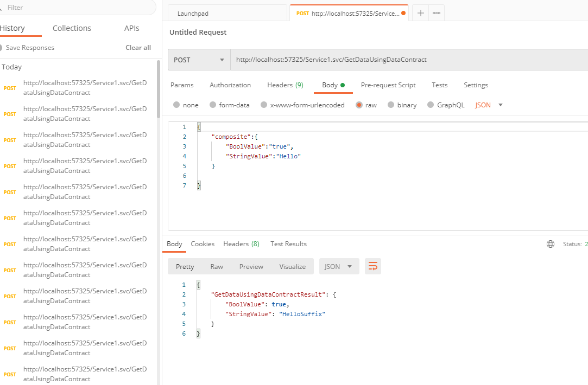
Task: Toggle the Save Responses switch
Action: click(x=1, y=48)
